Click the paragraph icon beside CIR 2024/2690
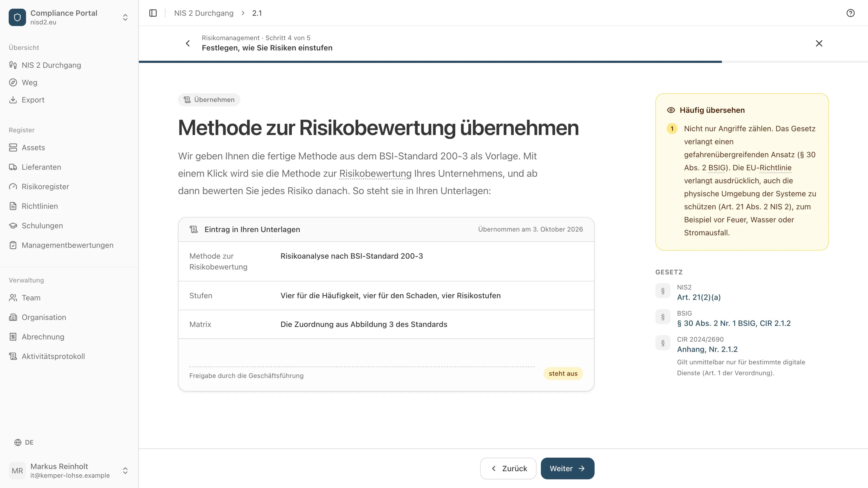This screenshot has width=868, height=488. [x=663, y=343]
